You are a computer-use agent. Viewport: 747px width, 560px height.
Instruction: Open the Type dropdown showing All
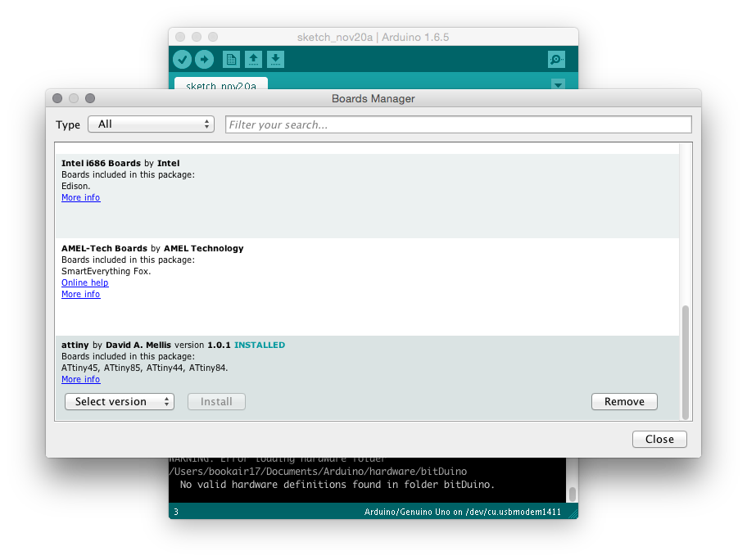[x=151, y=124]
